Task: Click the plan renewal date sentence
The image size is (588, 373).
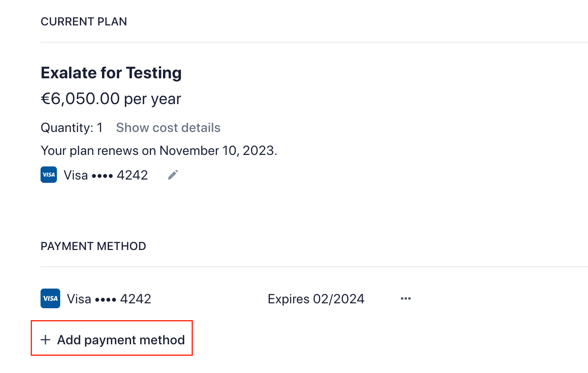Action: 159,151
